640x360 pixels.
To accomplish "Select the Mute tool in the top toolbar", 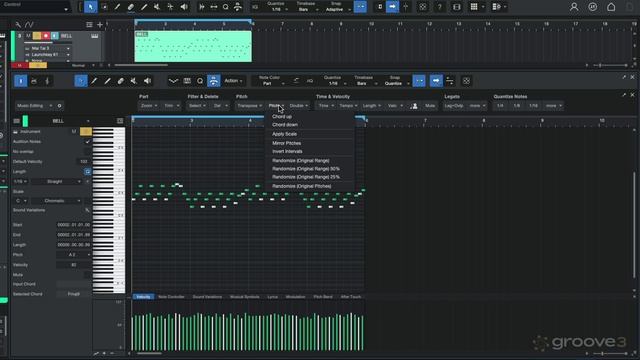I will tap(157, 7).
